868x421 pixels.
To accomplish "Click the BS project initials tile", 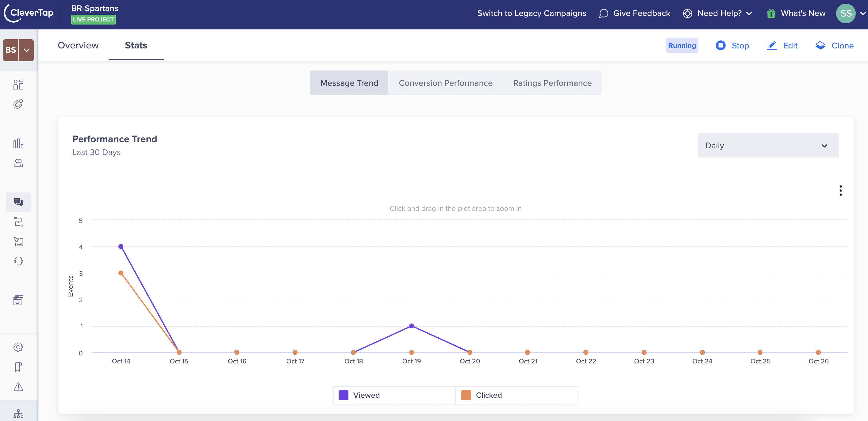I will (x=11, y=50).
